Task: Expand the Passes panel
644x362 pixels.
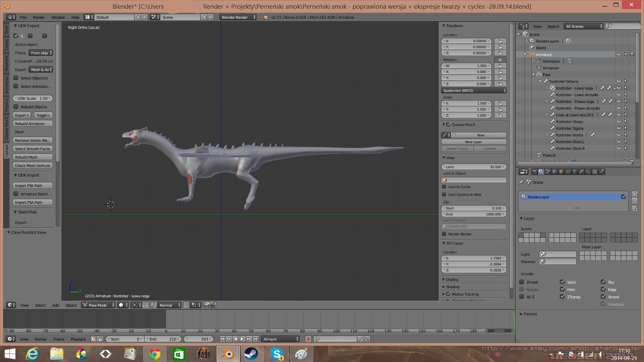Action: 530,314
